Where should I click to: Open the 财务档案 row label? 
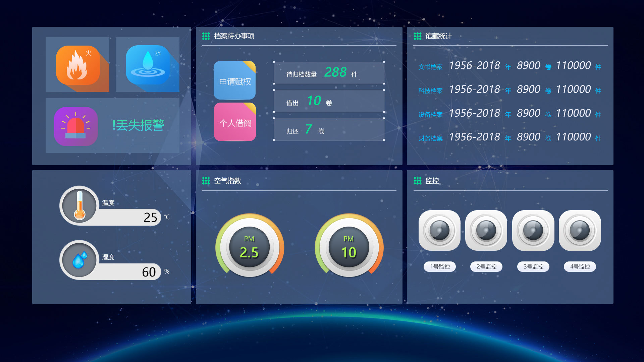pyautogui.click(x=430, y=138)
